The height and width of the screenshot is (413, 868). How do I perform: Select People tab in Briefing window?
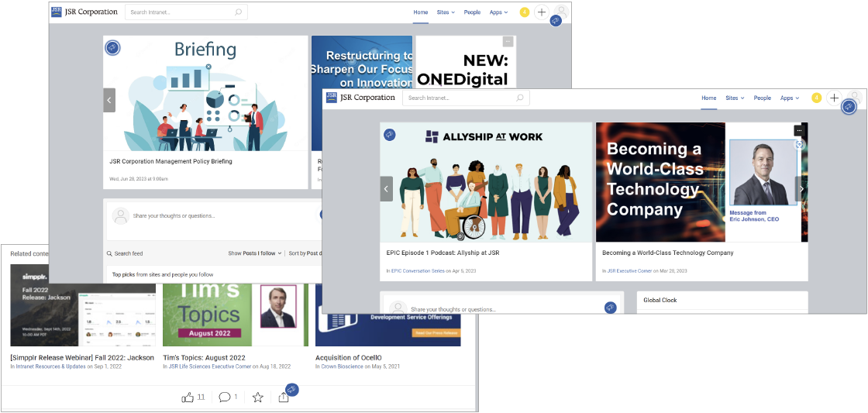click(472, 12)
